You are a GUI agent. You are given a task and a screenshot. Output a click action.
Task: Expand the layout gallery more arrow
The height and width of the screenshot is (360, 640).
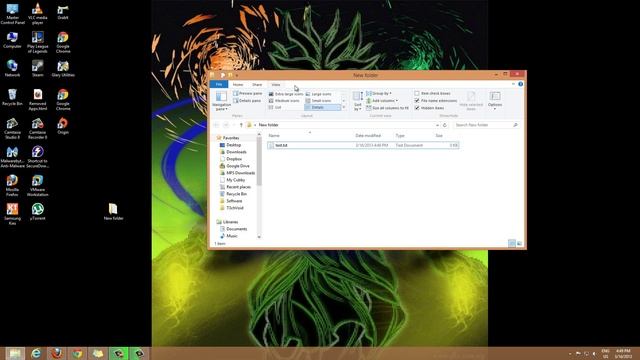(344, 107)
